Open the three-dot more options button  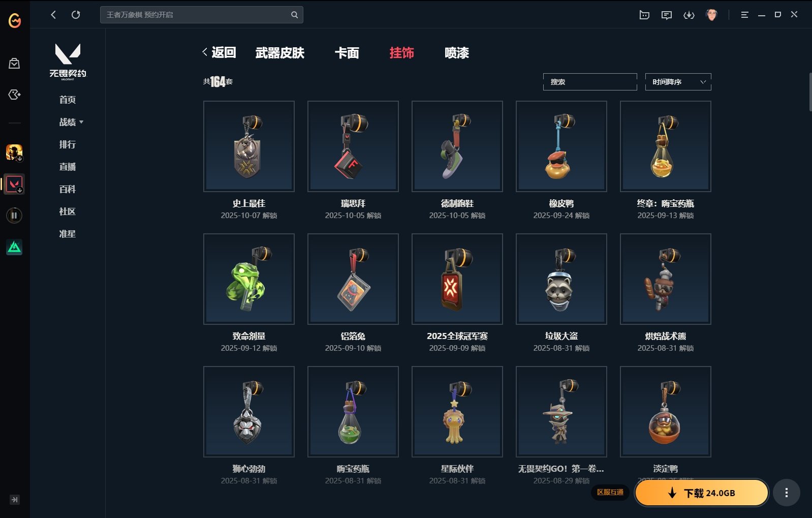[x=787, y=493]
